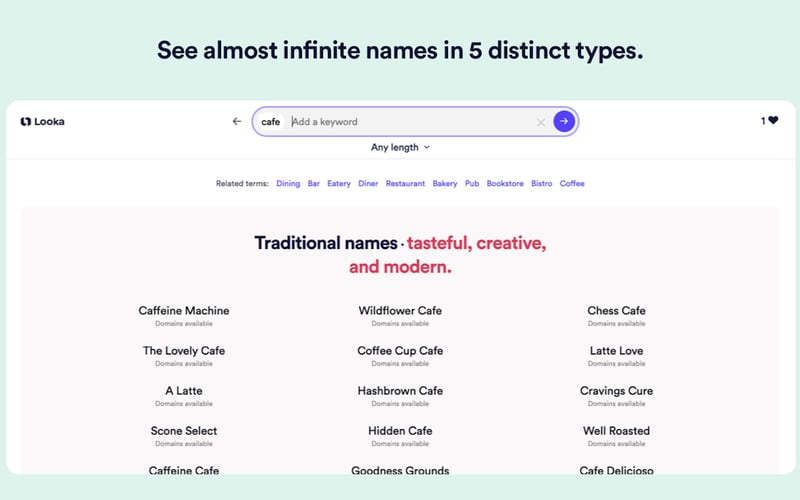Select related term Bakery
Viewport: 800px width, 500px height.
pyautogui.click(x=445, y=184)
